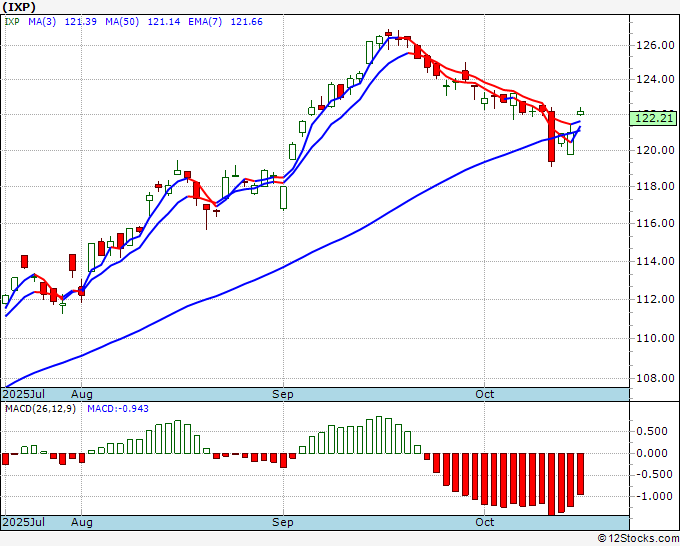
Task: Click the 118.00 price axis label
Action: [655, 186]
